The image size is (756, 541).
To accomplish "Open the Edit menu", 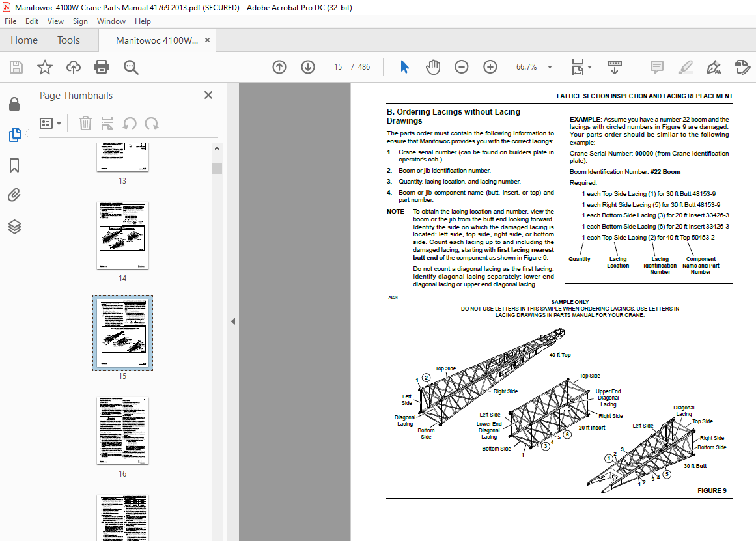I will coord(32,21).
